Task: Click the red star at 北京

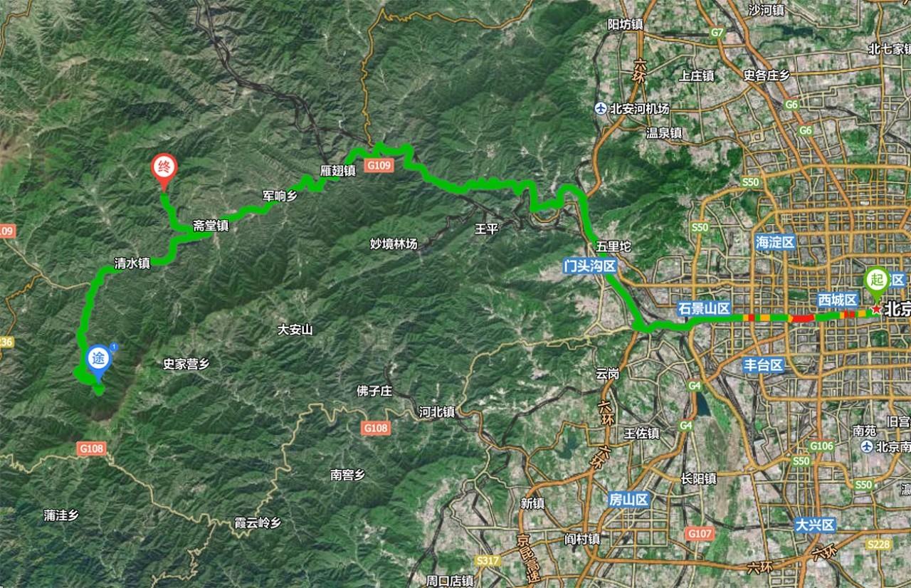Action: click(875, 310)
